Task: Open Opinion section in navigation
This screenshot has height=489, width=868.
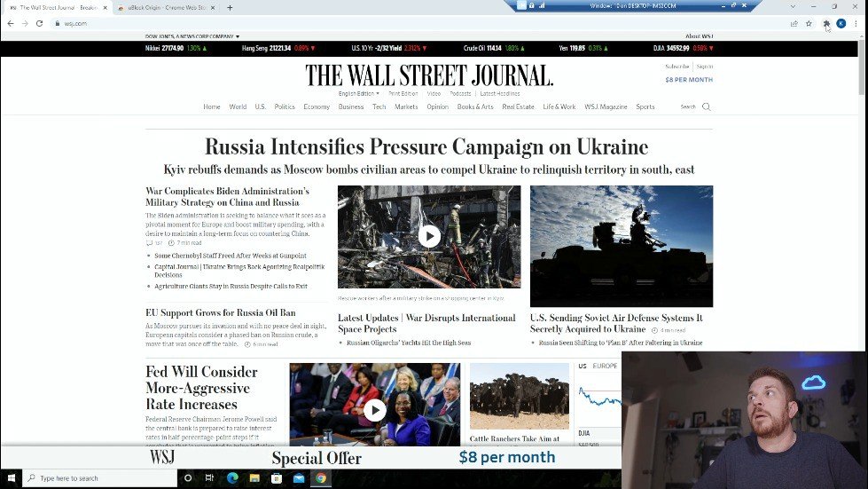Action: (x=437, y=106)
